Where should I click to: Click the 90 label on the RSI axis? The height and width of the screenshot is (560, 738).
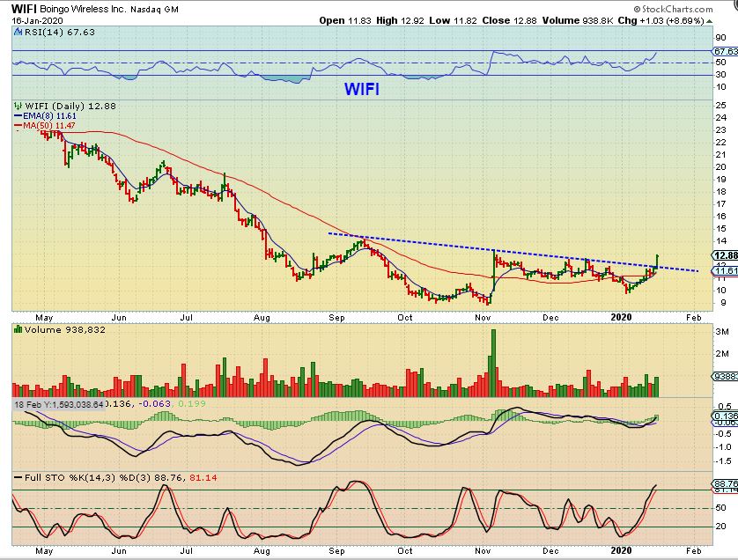[x=720, y=38]
